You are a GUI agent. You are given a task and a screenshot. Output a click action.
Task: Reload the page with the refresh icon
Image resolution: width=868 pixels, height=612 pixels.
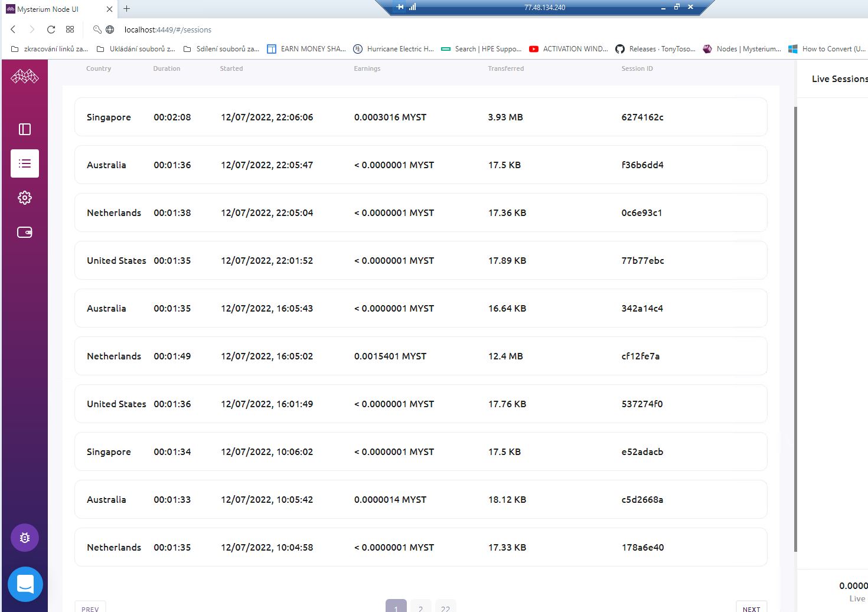click(51, 30)
